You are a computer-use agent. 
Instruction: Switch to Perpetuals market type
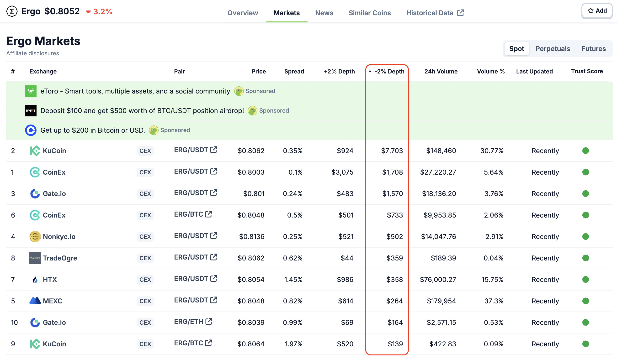coord(553,49)
